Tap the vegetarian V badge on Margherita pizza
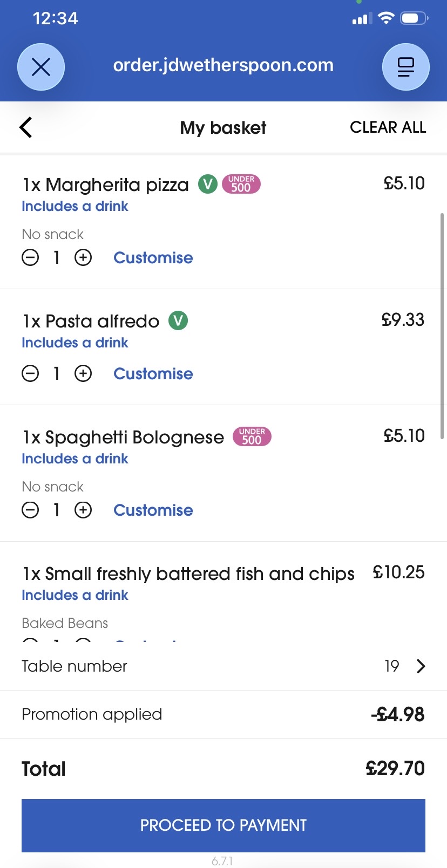This screenshot has height=868, width=447. [x=207, y=184]
